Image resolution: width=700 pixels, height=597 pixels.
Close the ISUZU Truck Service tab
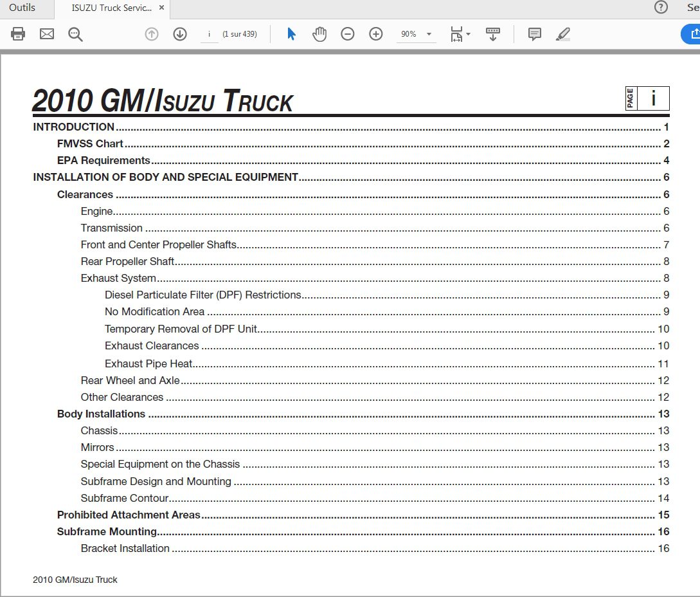(161, 8)
